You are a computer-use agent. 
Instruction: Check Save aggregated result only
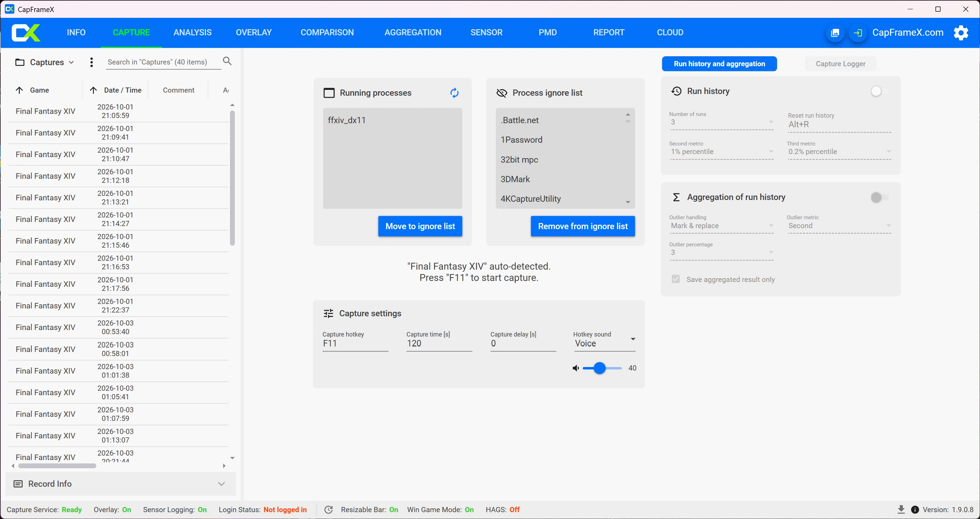(676, 279)
